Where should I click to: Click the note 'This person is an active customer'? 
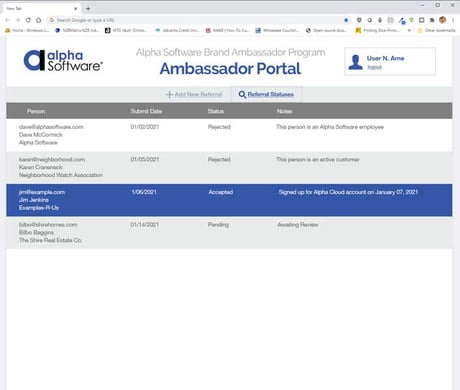318,160
